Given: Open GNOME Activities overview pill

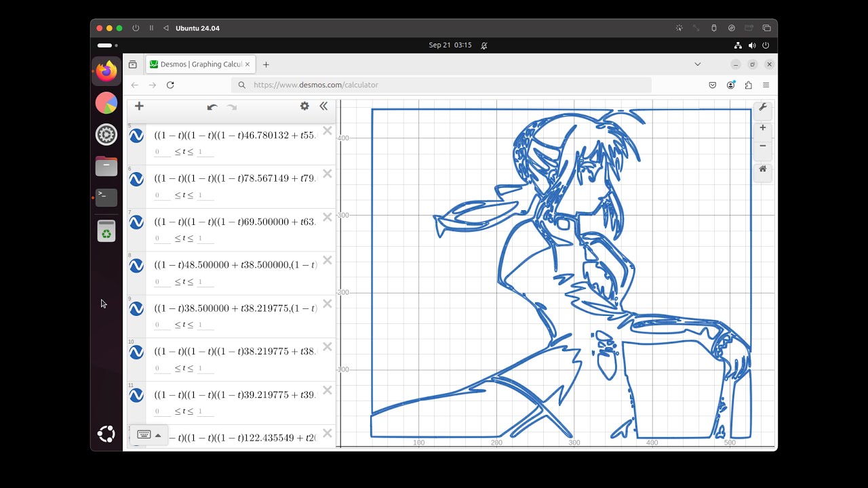Looking at the screenshot, I should [106, 45].
